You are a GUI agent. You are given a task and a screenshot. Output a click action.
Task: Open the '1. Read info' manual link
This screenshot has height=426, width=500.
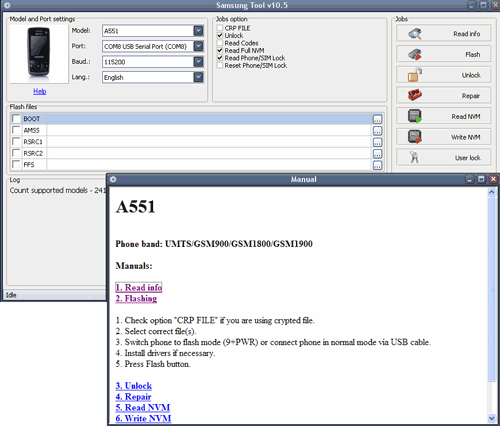click(139, 287)
